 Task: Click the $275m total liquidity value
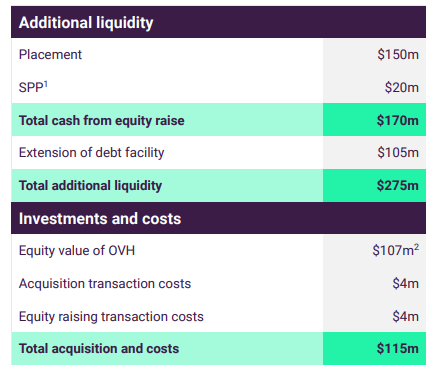398,185
